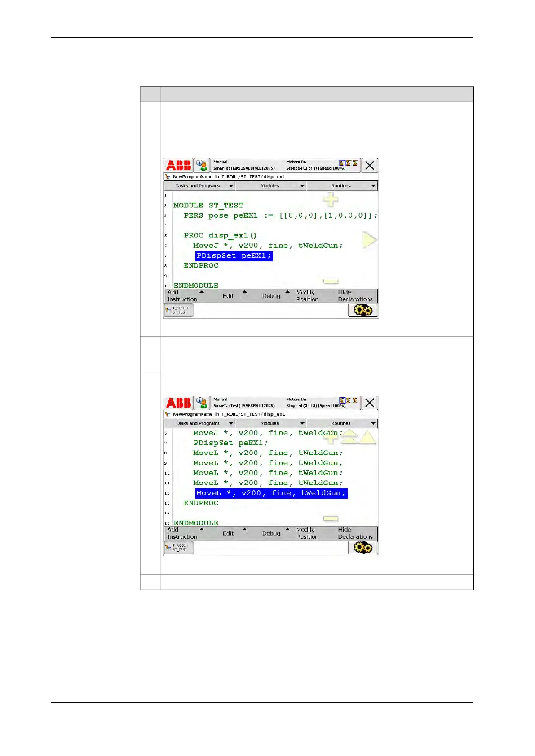Screen dimensions: 535x756
Task: Expand Debug menu in the MoveL screen
Action: [271, 533]
